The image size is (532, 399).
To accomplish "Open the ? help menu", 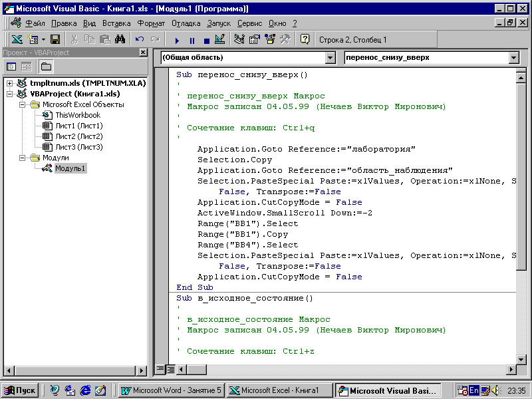I will coord(295,23).
